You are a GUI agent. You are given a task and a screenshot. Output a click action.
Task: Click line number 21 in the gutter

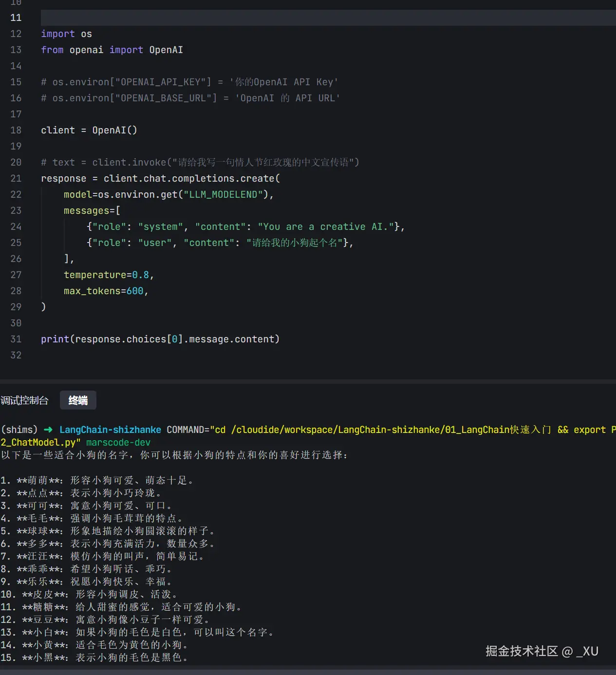click(x=16, y=178)
